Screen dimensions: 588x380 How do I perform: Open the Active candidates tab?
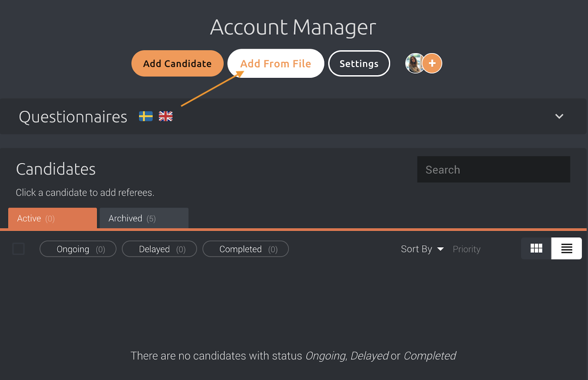(53, 218)
